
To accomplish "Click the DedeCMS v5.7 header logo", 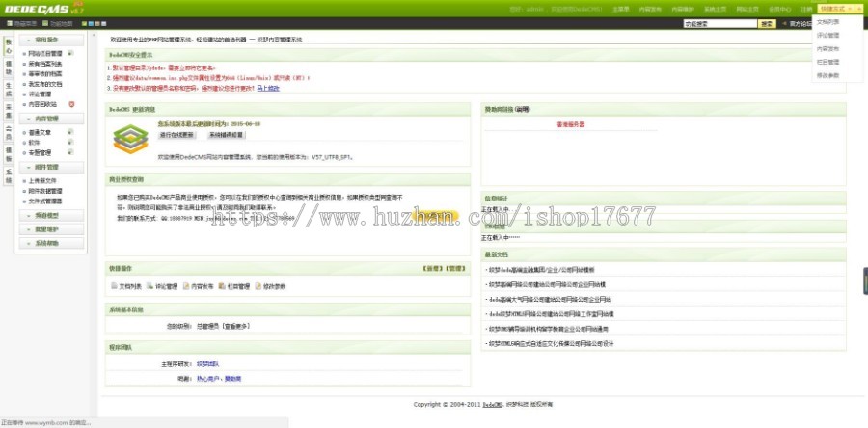I will (x=43, y=9).
